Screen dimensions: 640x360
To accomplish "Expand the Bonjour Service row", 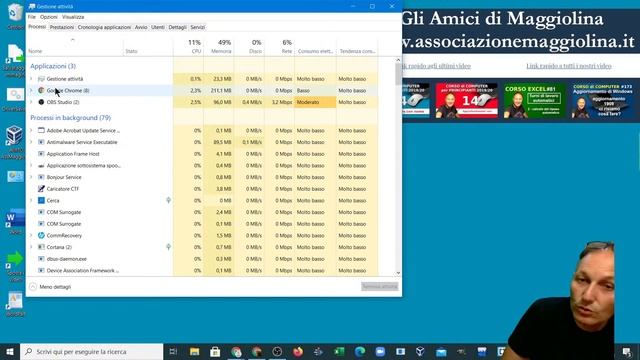I will coord(31,177).
